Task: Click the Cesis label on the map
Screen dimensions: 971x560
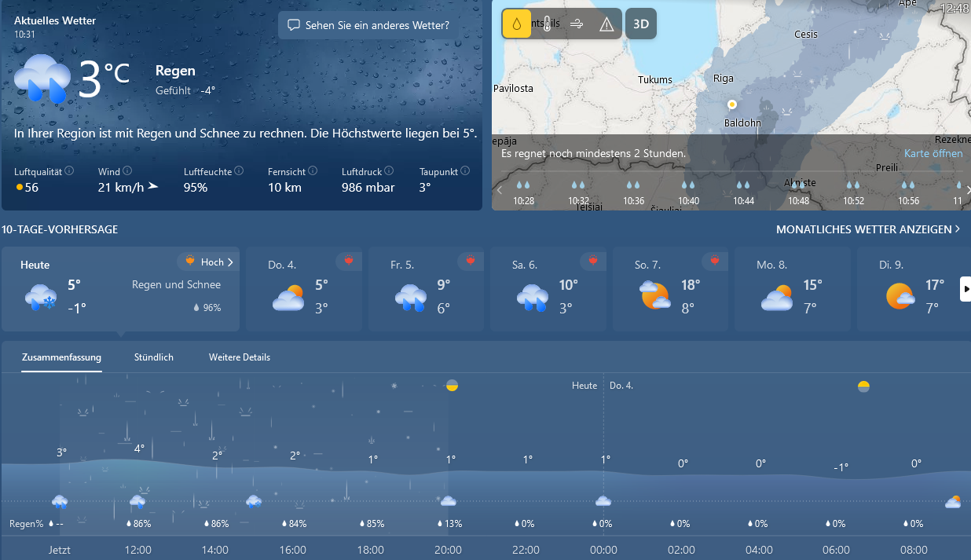Action: pyautogui.click(x=806, y=34)
